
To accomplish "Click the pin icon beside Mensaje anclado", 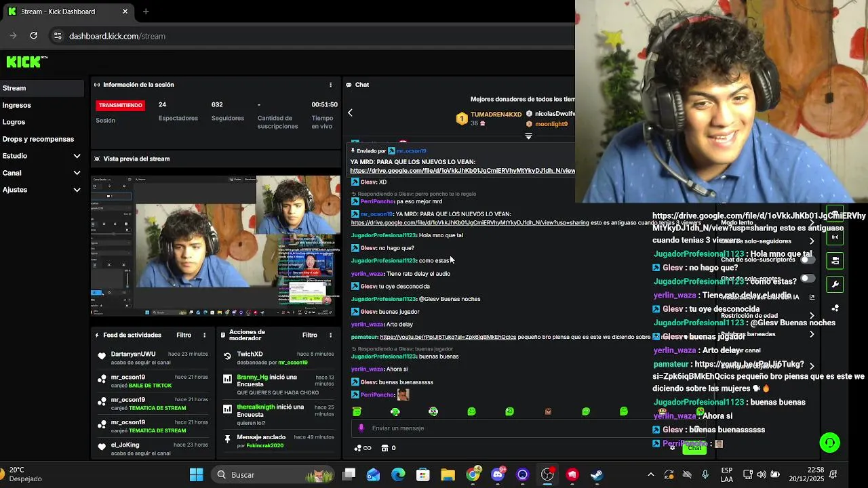I will [227, 439].
